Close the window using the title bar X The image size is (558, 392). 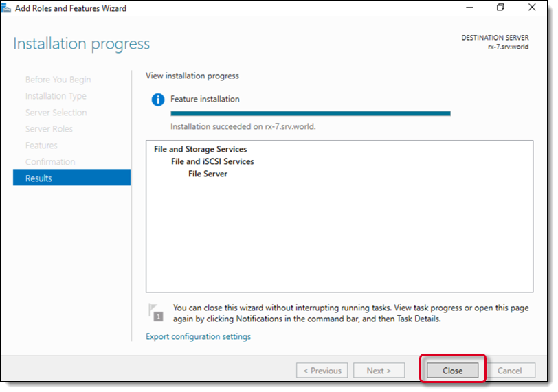tap(533, 8)
